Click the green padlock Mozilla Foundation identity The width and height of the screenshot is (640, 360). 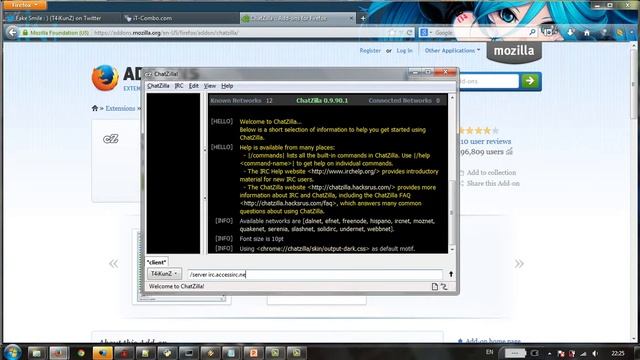(55, 33)
